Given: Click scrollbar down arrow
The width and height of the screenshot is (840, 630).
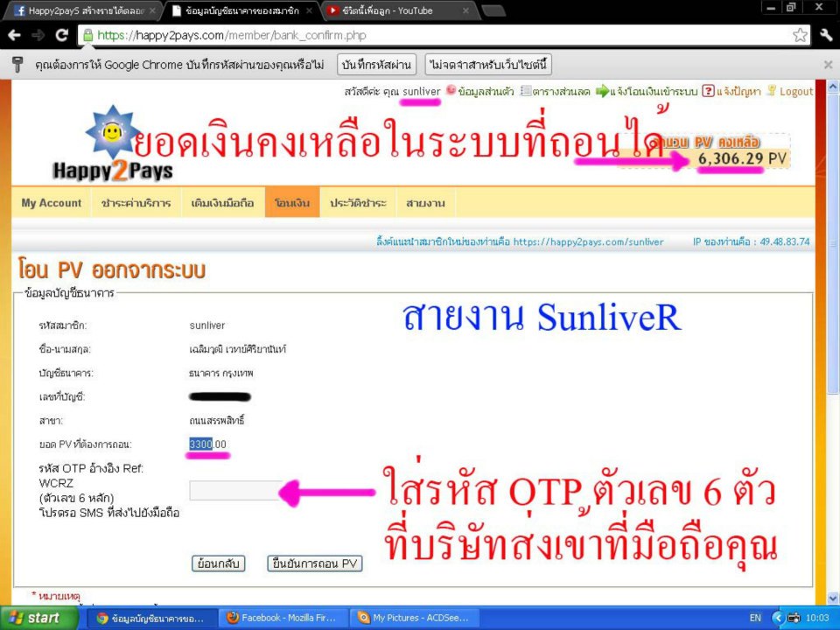Looking at the screenshot, I should [x=833, y=598].
